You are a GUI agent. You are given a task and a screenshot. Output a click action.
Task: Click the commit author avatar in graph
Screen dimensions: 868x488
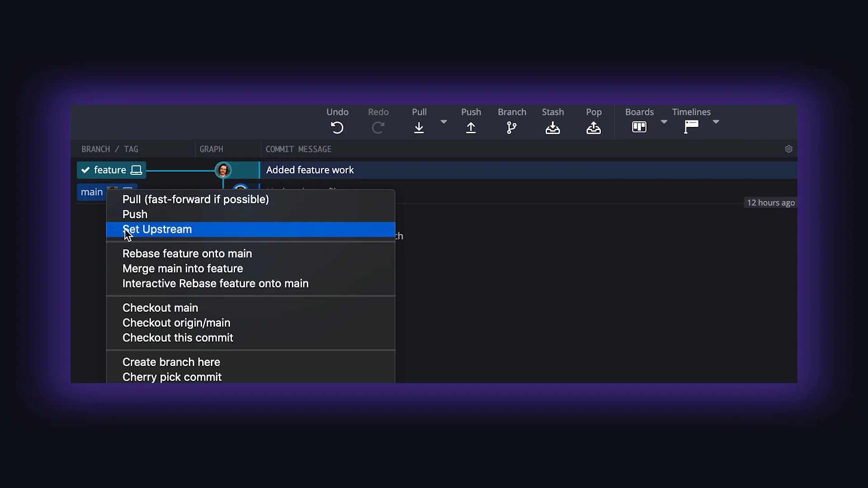point(223,170)
